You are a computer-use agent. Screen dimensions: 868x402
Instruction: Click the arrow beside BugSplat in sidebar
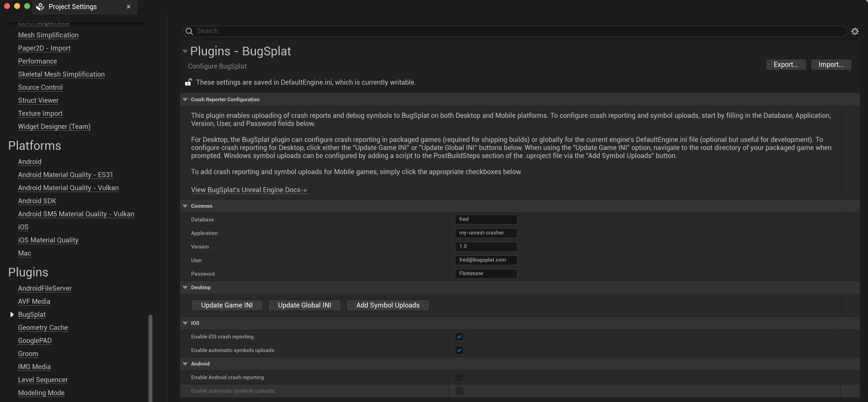(12, 314)
